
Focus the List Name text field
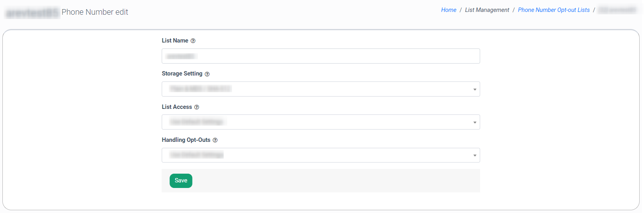coord(320,56)
